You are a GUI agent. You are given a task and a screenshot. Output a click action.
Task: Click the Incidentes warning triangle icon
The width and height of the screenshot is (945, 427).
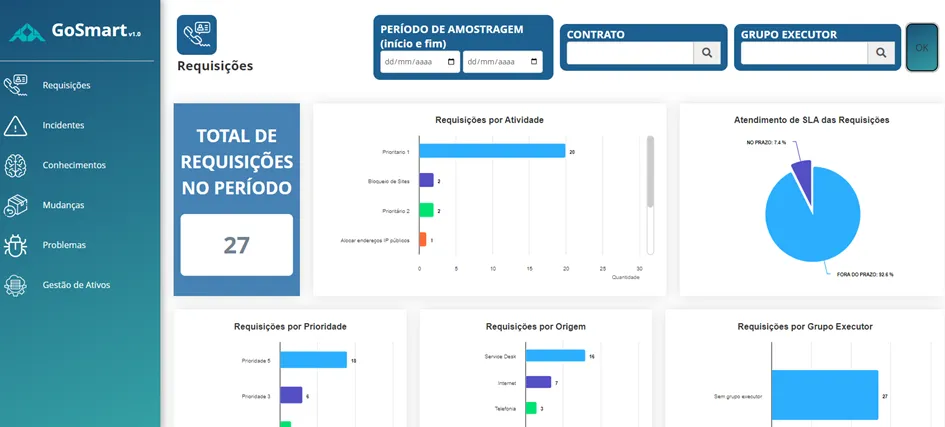15,125
